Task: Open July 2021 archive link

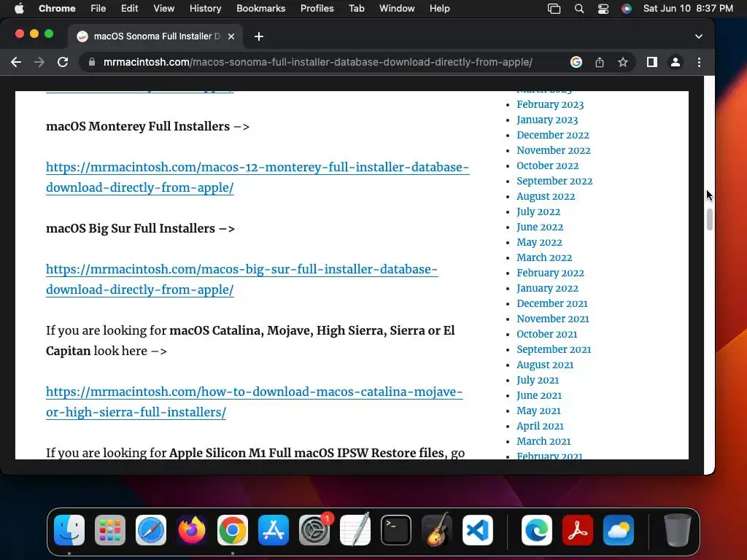Action: (x=538, y=380)
